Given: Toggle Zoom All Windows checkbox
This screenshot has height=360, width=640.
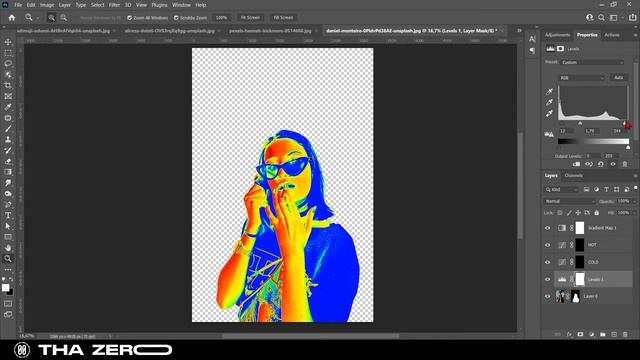Looking at the screenshot, I should click(129, 18).
